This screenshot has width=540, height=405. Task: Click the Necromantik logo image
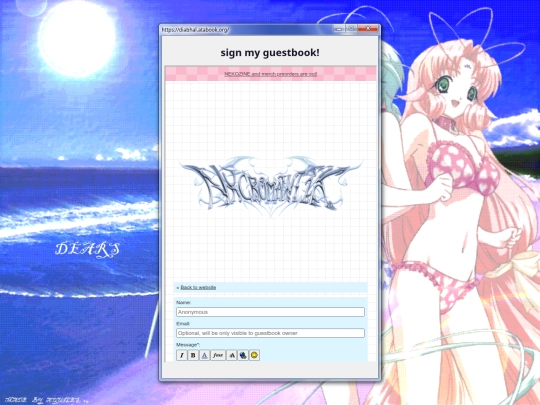click(x=270, y=186)
